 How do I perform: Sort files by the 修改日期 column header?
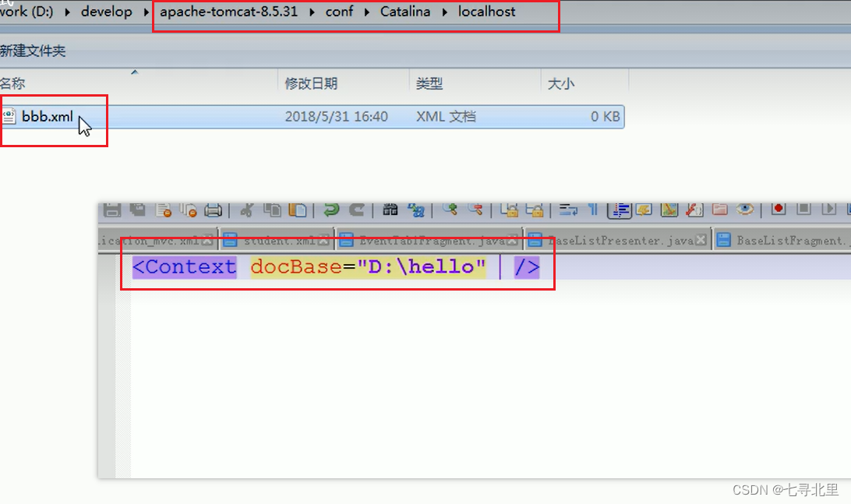(344, 83)
